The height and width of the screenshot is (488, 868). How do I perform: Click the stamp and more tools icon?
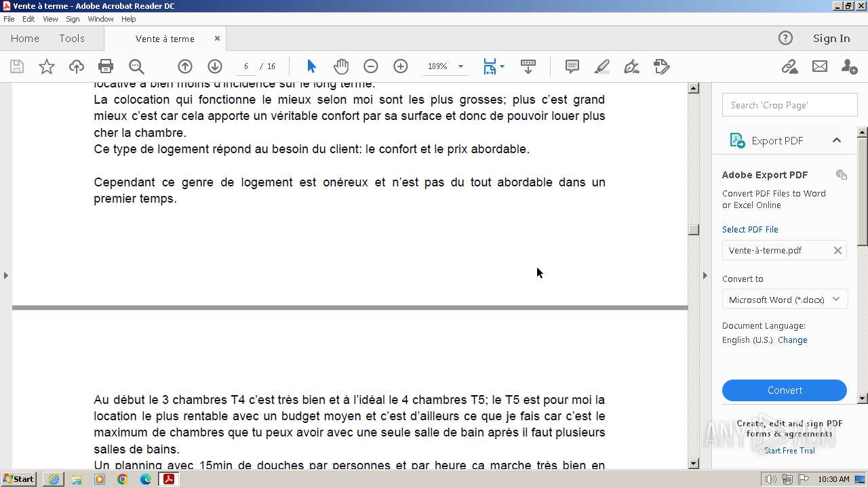tap(661, 66)
